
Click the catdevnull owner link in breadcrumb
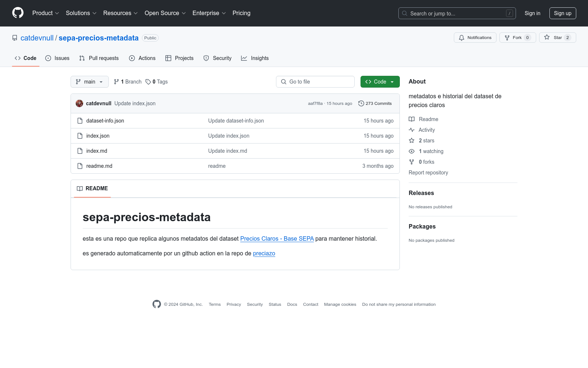(x=37, y=38)
